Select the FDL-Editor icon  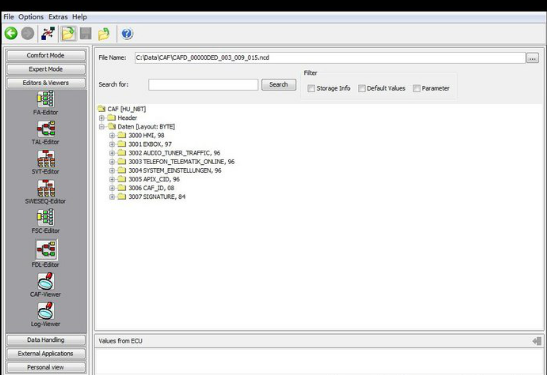[46, 250]
